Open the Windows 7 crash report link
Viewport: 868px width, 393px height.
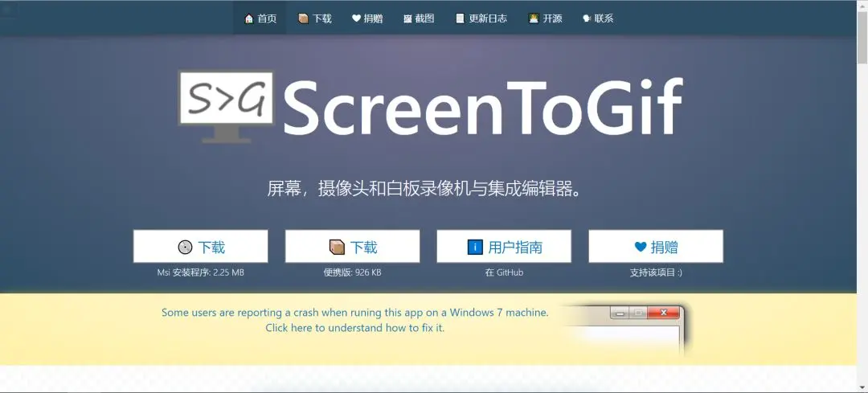tap(355, 312)
